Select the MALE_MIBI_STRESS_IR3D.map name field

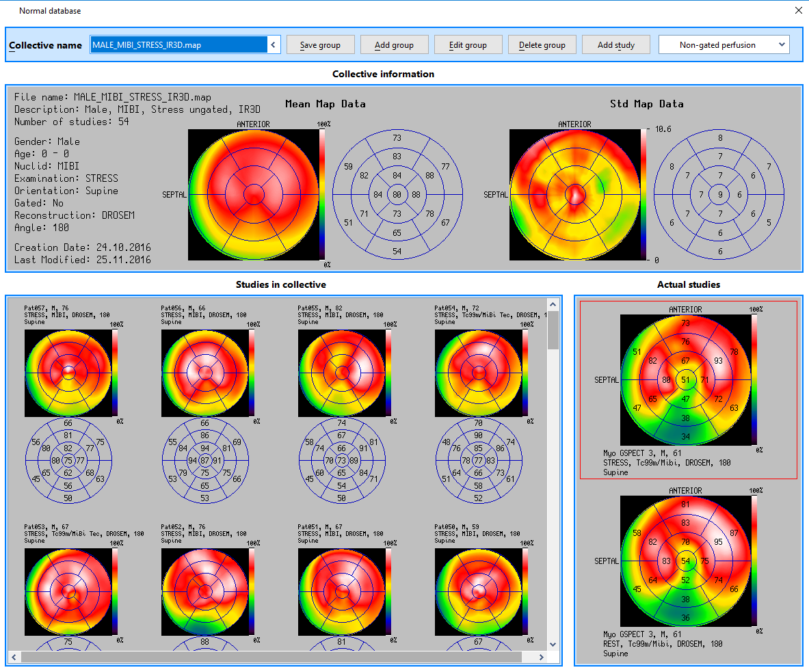pyautogui.click(x=178, y=45)
